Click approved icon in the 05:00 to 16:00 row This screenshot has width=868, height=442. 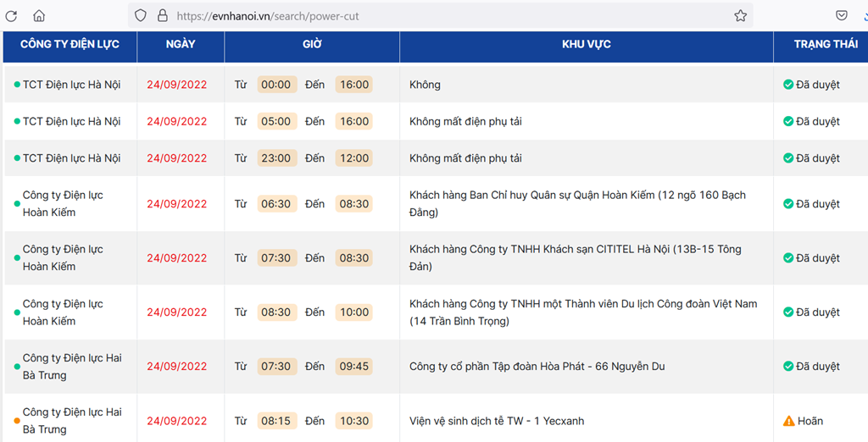click(788, 121)
